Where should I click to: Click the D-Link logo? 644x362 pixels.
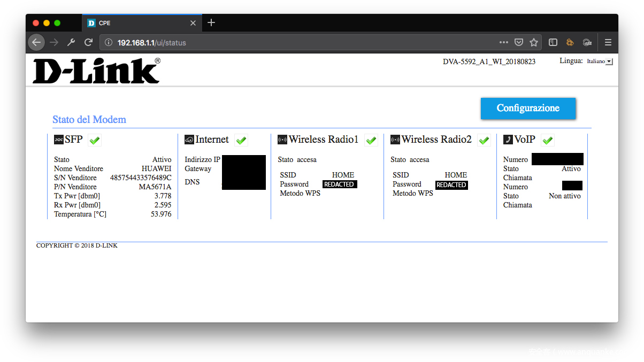click(96, 71)
